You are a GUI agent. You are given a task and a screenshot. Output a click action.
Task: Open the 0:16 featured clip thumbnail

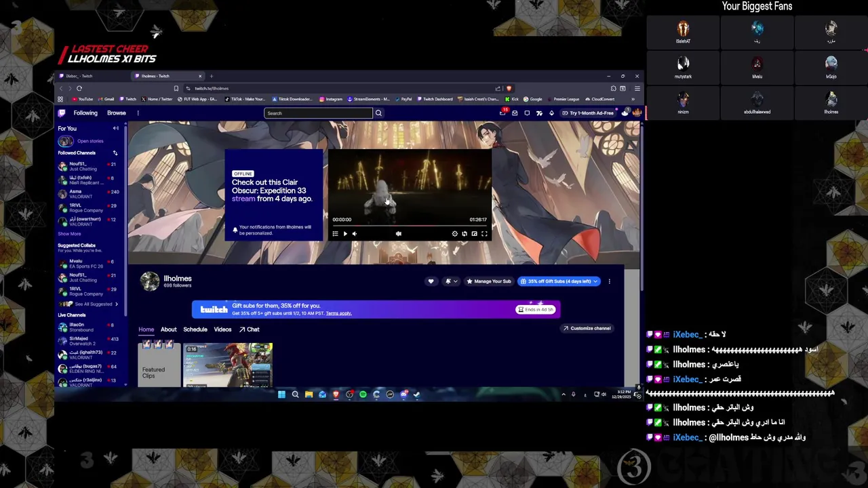[x=228, y=365]
